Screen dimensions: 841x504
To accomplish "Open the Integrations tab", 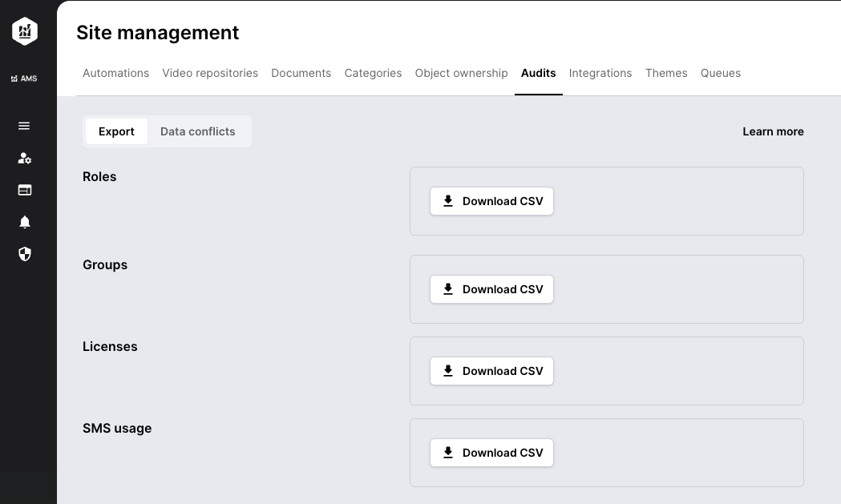I will pos(600,73).
